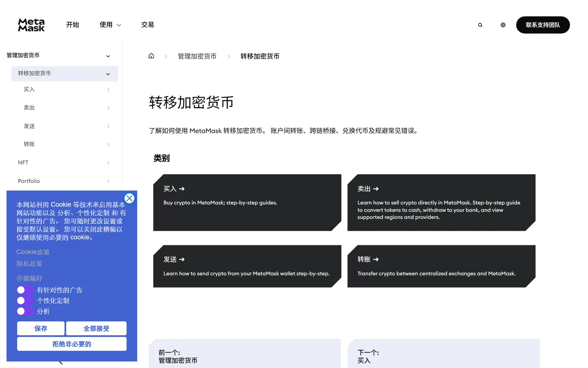This screenshot has height=368, width=588.
Task: Expand Portfolio sidebar item arrow
Action: (108, 181)
